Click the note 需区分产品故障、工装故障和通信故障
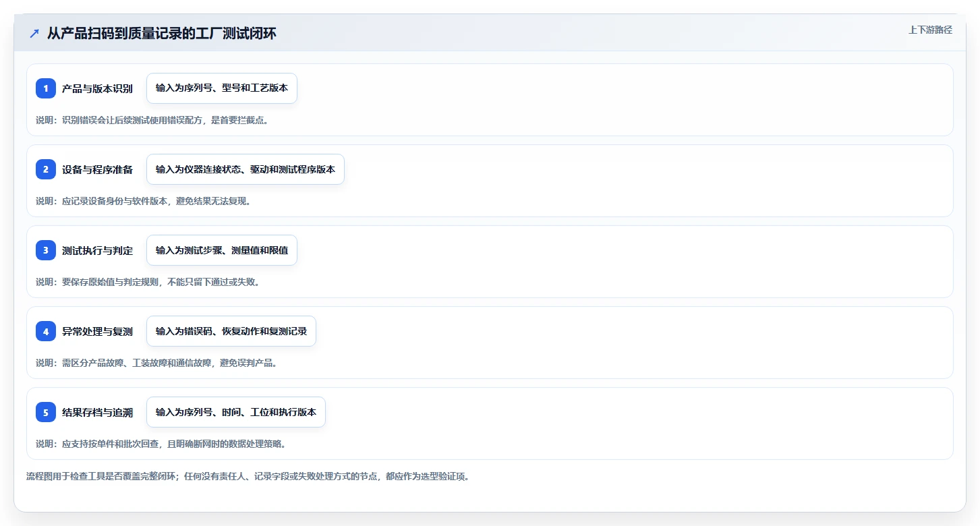980x526 pixels. (156, 363)
